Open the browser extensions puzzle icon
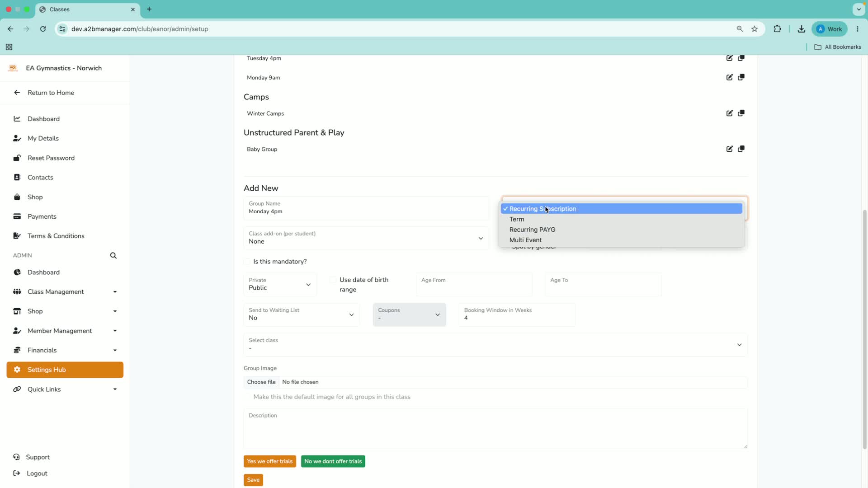868x488 pixels. click(x=777, y=29)
